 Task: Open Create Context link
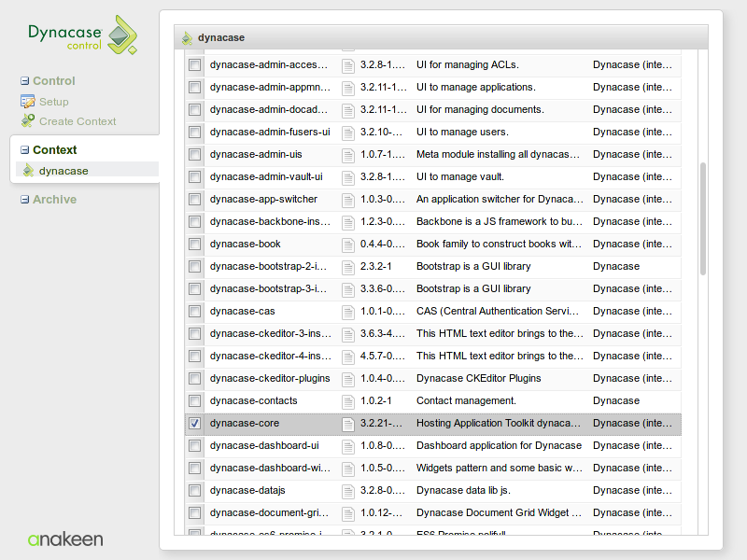click(78, 121)
